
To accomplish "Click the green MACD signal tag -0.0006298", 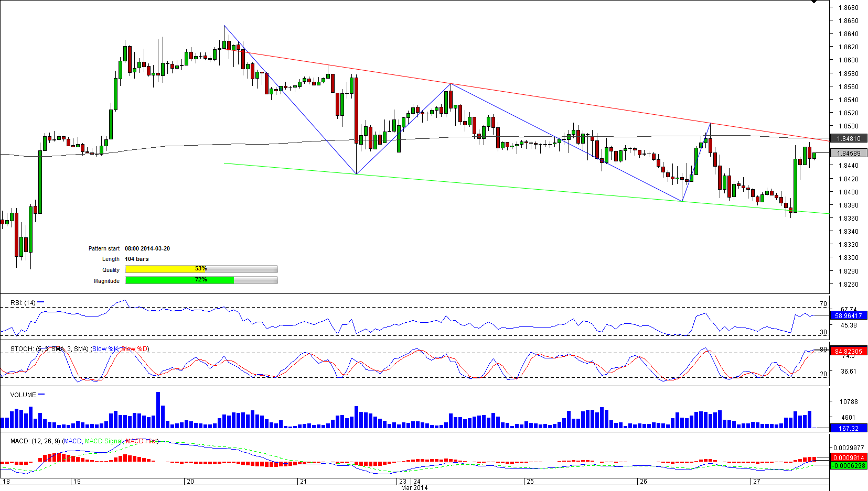I will coord(849,466).
